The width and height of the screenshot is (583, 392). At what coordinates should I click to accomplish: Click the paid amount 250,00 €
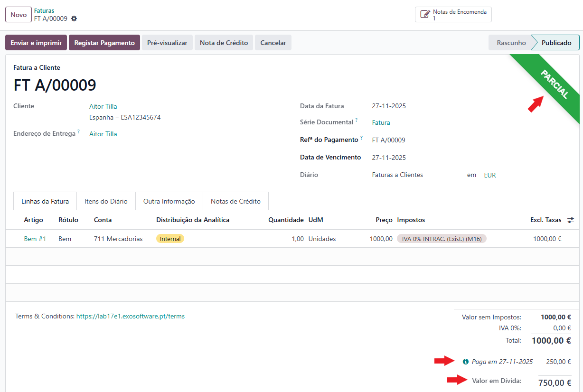point(559,362)
